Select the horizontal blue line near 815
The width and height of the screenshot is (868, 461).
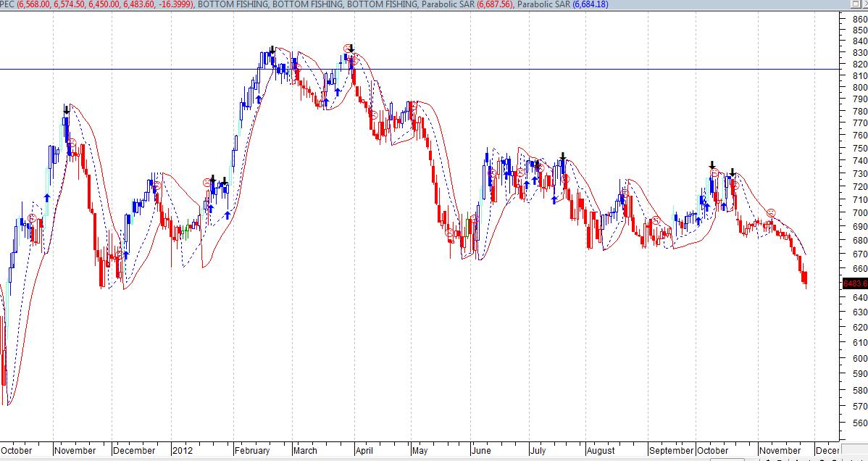(x=435, y=70)
